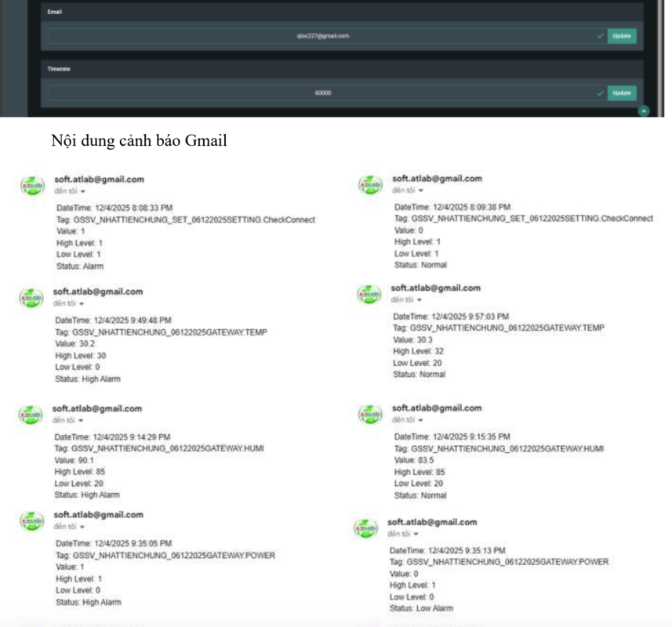Click the "Nội dung cảnh báo Gmail" caption
Image resolution: width=672 pixels, height=627 pixels.
[139, 141]
